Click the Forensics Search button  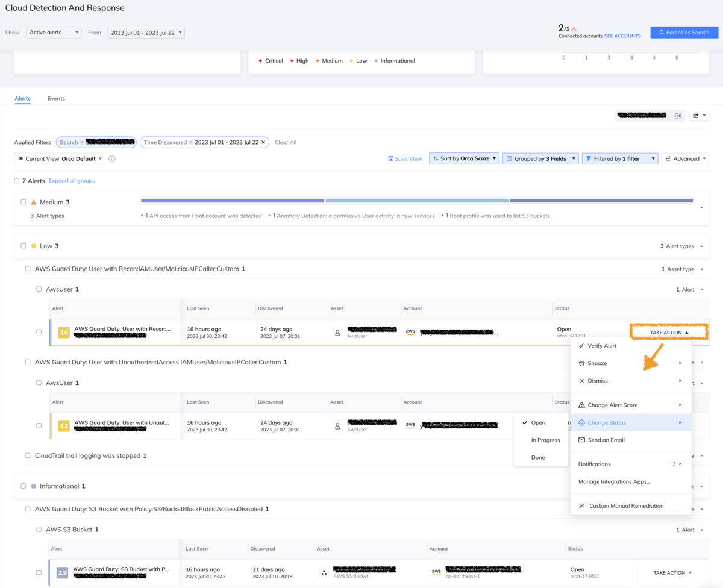[x=684, y=33]
